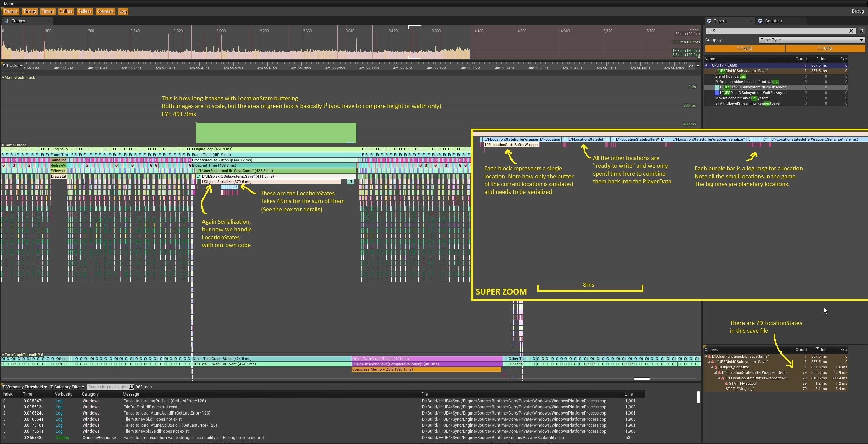
Task: Toggle the Frames view button
Action: click(x=11, y=11)
